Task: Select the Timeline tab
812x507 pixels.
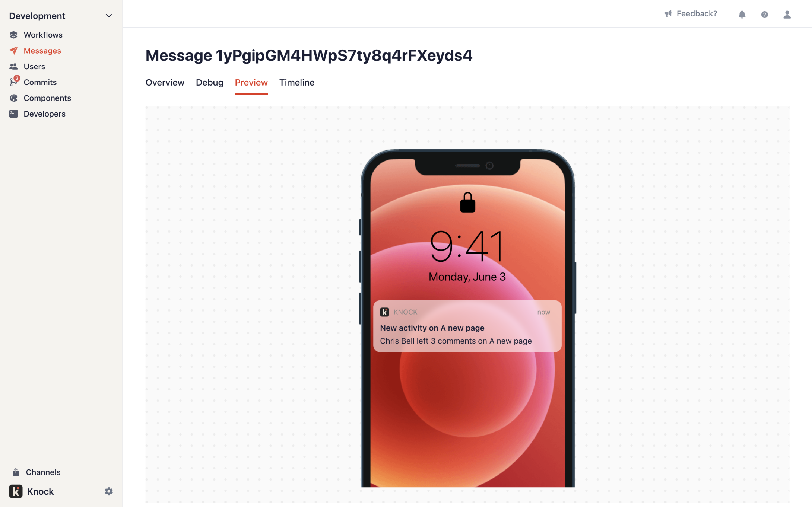Action: [x=297, y=82]
